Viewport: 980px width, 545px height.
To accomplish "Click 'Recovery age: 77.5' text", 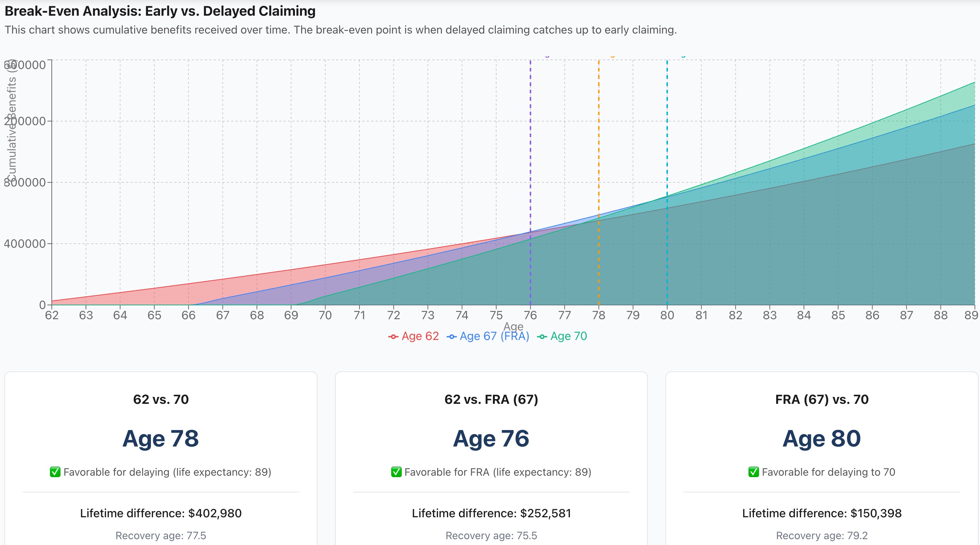I will 161,536.
